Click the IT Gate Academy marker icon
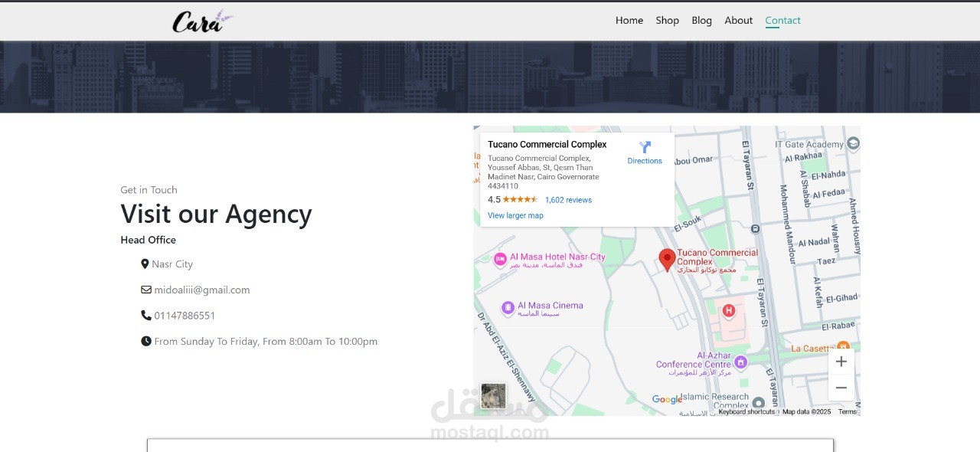Image resolution: width=980 pixels, height=452 pixels. tap(853, 143)
